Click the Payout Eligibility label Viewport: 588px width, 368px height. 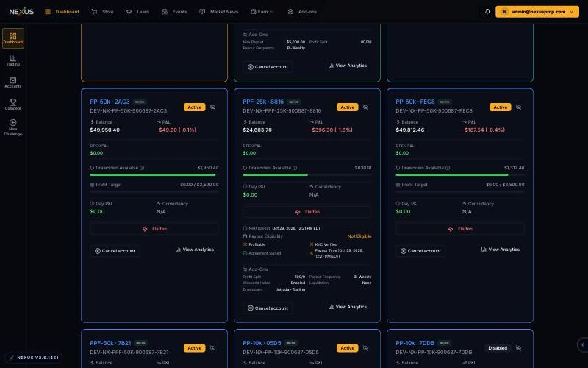coord(266,236)
